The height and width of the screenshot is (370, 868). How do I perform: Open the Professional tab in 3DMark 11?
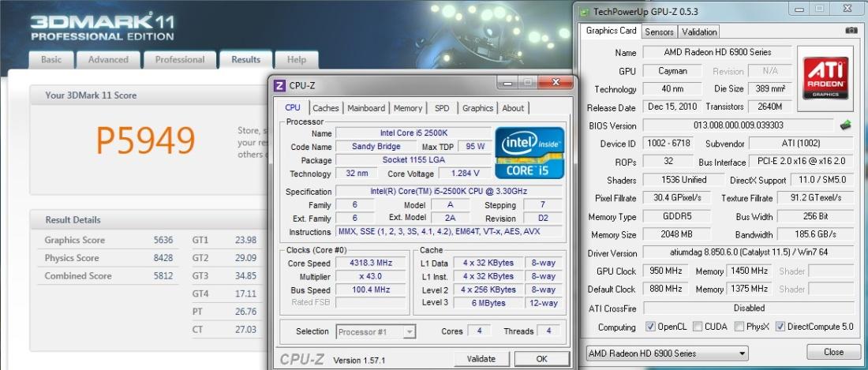[x=179, y=60]
